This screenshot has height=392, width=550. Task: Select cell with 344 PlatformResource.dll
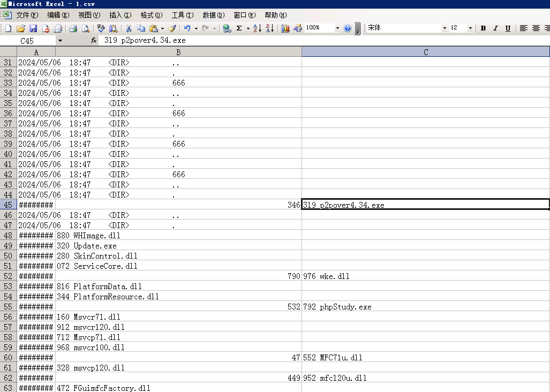point(178,297)
